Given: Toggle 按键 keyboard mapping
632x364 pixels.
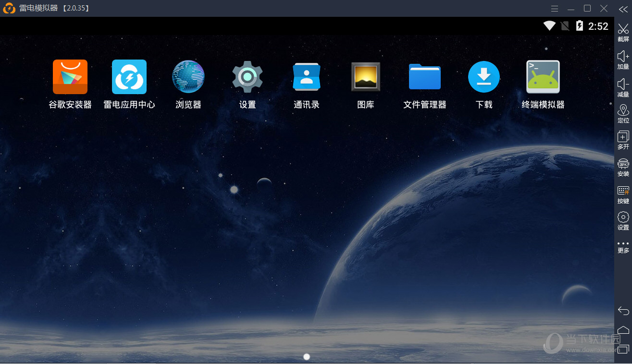Looking at the screenshot, I should [x=623, y=194].
